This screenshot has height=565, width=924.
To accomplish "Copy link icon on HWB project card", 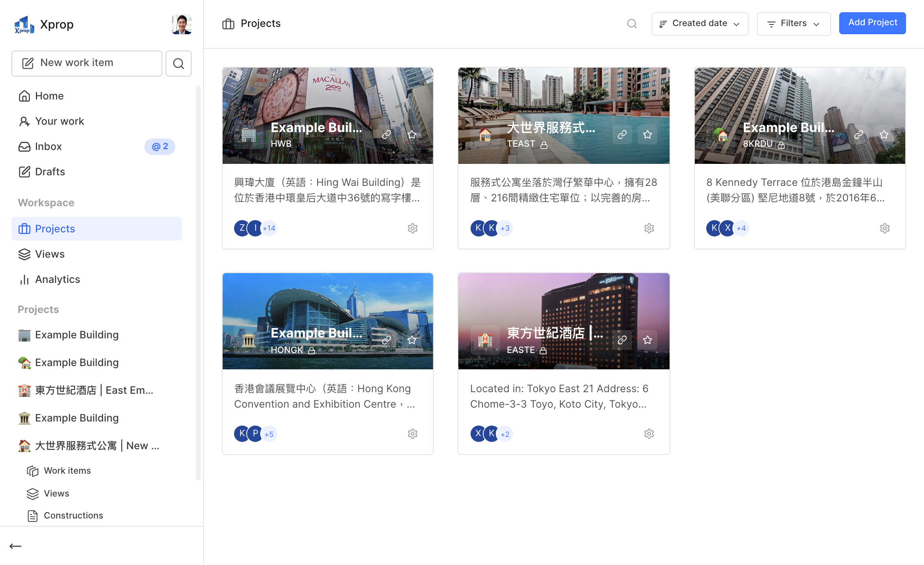I will 387,135.
